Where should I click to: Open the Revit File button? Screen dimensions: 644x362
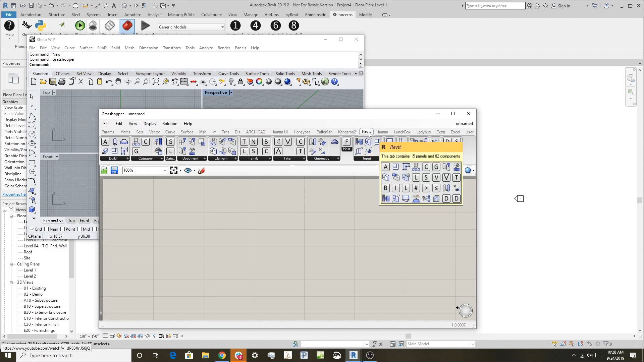click(9, 15)
